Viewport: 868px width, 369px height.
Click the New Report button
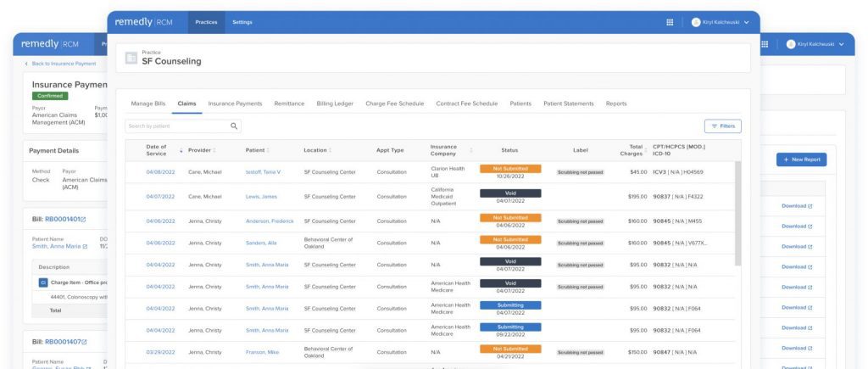[800, 159]
